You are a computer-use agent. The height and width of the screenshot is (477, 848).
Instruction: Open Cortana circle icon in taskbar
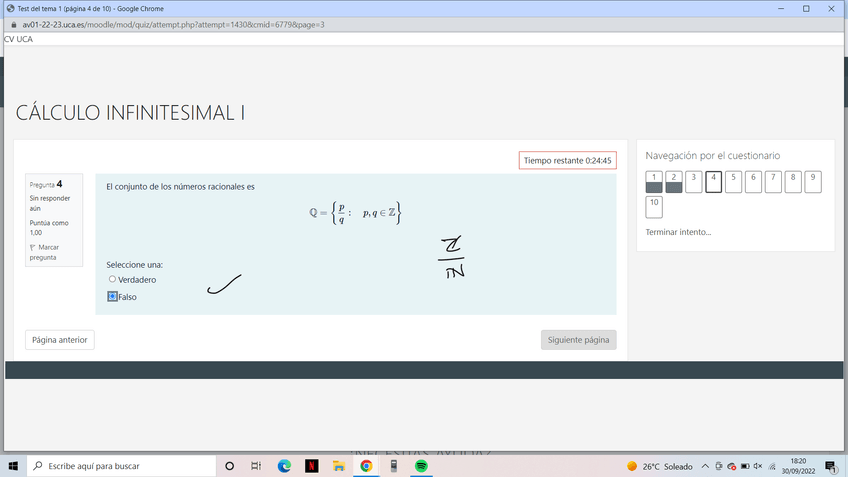(x=229, y=466)
